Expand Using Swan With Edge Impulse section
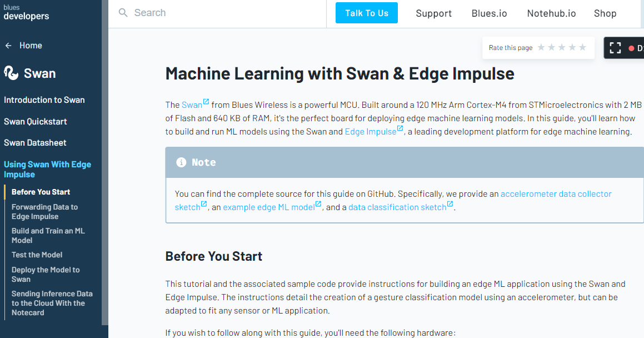The height and width of the screenshot is (338, 644). point(47,169)
